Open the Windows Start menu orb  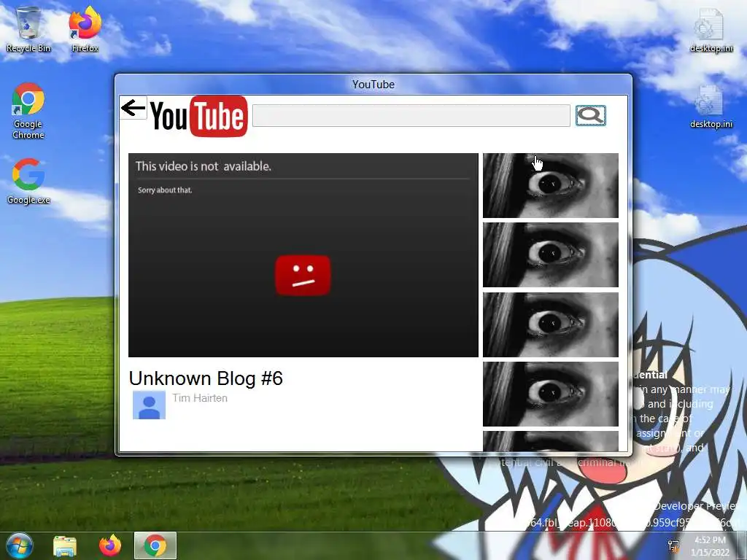tap(19, 545)
